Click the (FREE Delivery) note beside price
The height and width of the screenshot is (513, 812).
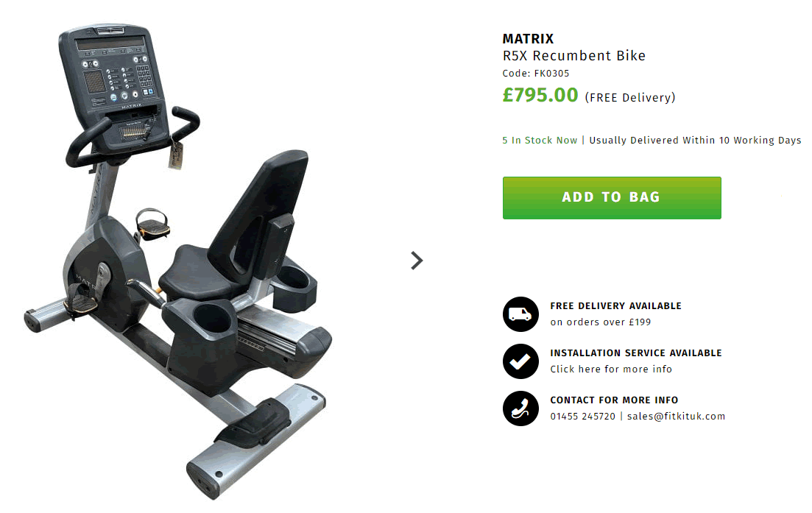[x=629, y=97]
